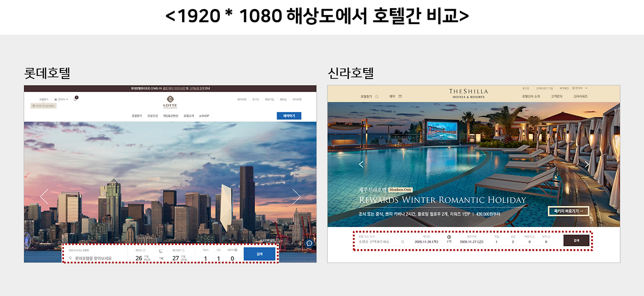Click The Shilla Hotels & Resorts logo
Viewport: 644px width, 296px height.
(x=468, y=94)
